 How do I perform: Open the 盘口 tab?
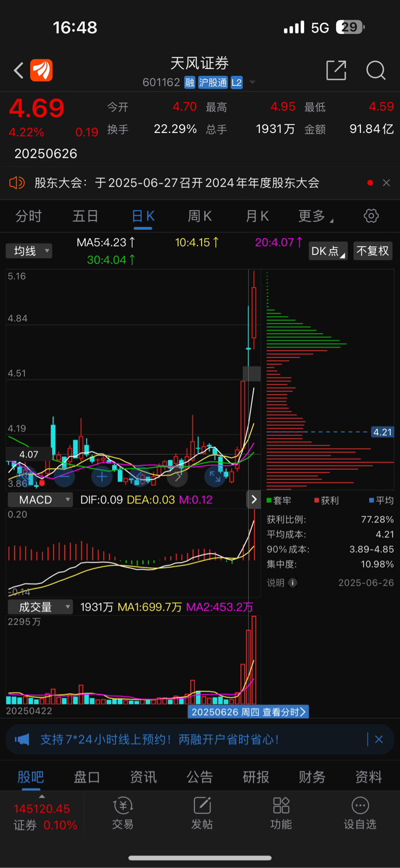tap(87, 777)
